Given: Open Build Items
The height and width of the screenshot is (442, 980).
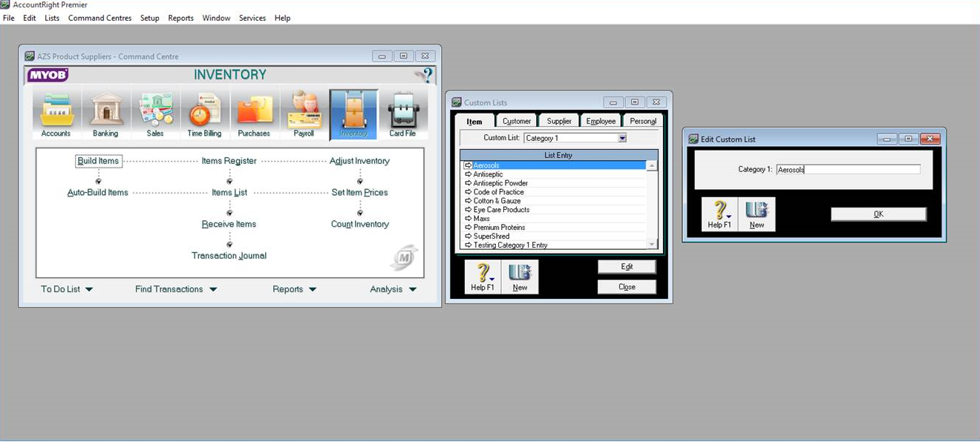Looking at the screenshot, I should coord(98,161).
